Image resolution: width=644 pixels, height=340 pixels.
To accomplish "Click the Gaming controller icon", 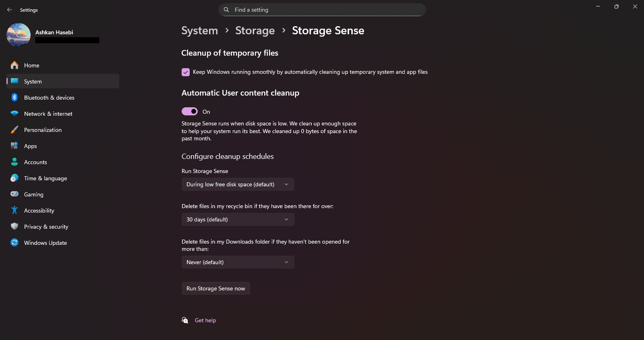I will pyautogui.click(x=14, y=194).
